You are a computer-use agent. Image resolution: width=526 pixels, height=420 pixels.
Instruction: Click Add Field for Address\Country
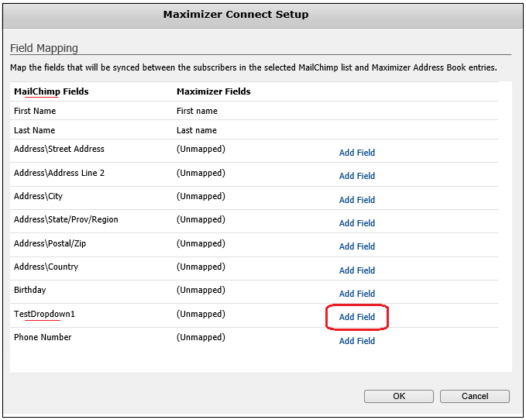[x=357, y=270]
